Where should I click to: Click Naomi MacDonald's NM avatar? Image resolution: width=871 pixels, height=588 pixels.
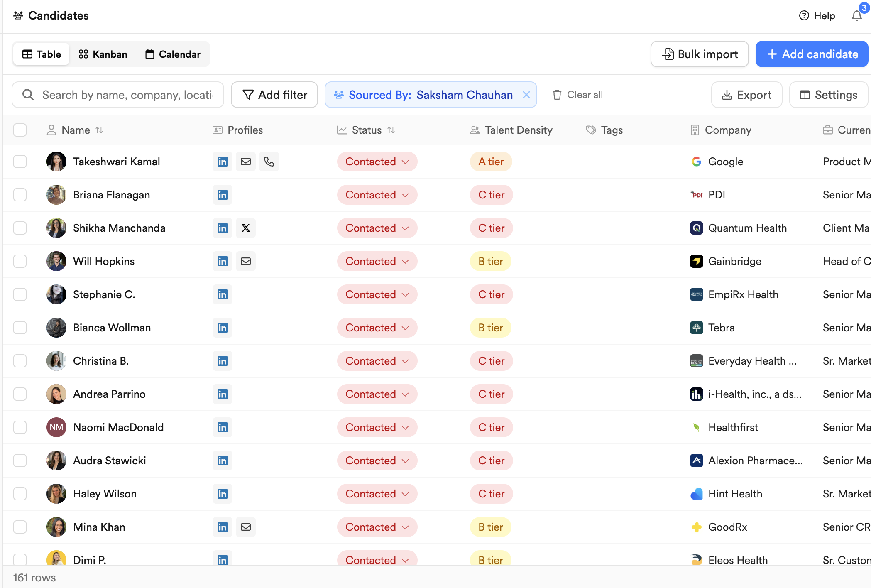pyautogui.click(x=56, y=427)
